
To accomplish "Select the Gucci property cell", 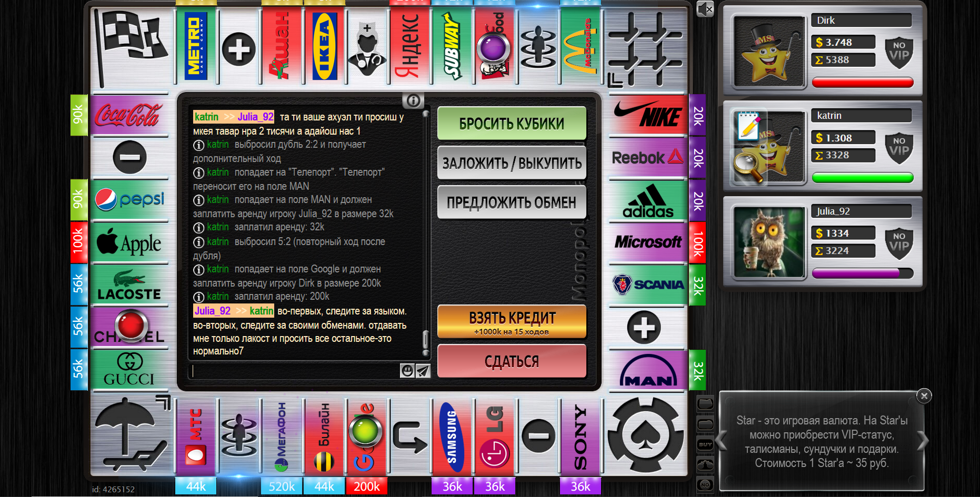I will click(129, 370).
